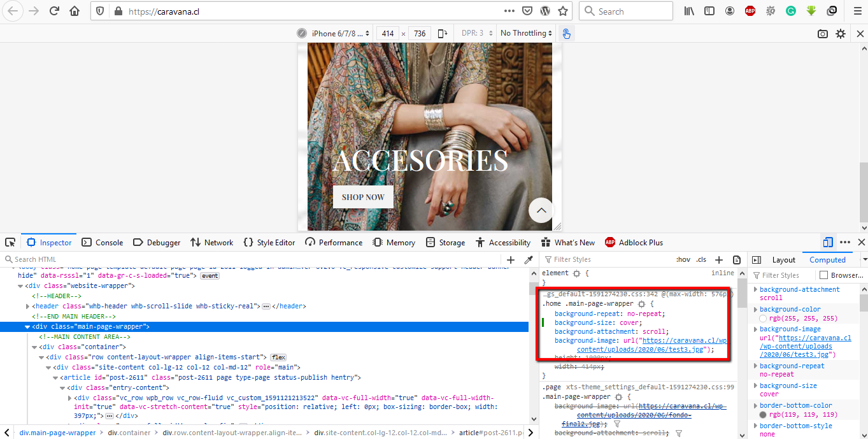This screenshot has width=868, height=439.
Task: Toggle print media simulation icon
Action: [737, 259]
